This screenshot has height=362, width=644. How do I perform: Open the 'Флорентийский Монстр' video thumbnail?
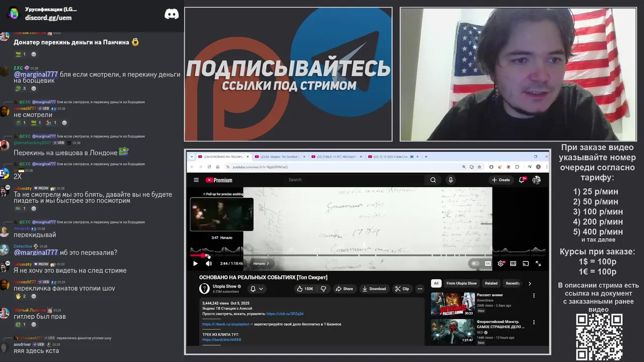pyautogui.click(x=452, y=331)
